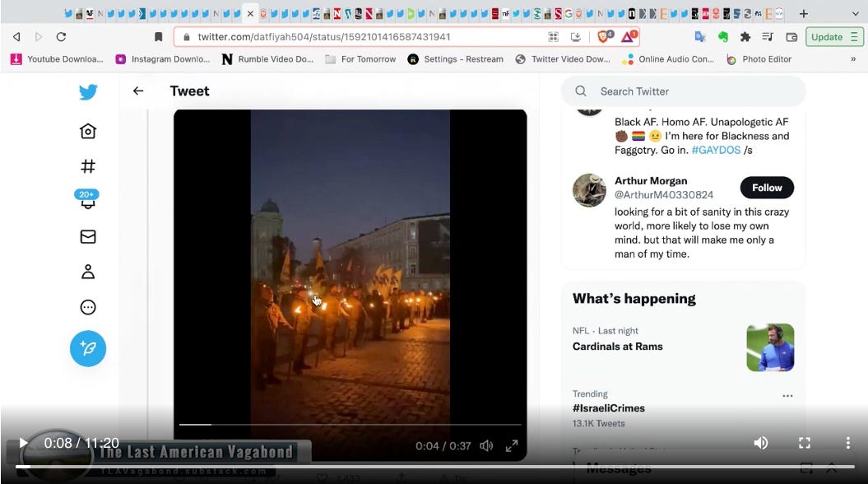
Task: Open Online Audio Converter bookmark
Action: pyautogui.click(x=668, y=59)
